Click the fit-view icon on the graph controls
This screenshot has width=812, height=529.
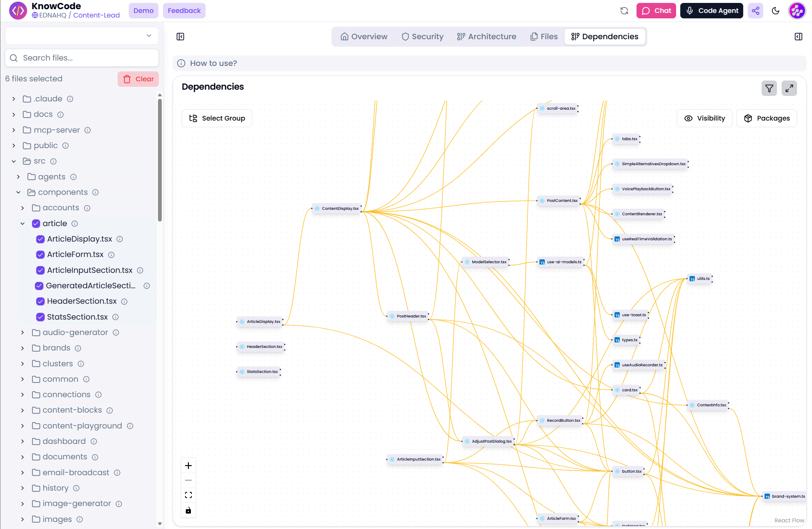[188, 495]
